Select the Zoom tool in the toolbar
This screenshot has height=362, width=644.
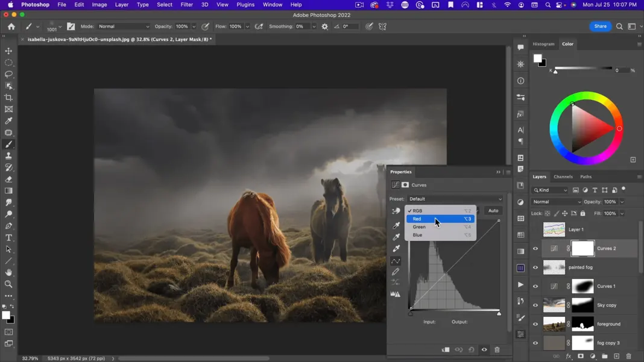[x=8, y=284]
